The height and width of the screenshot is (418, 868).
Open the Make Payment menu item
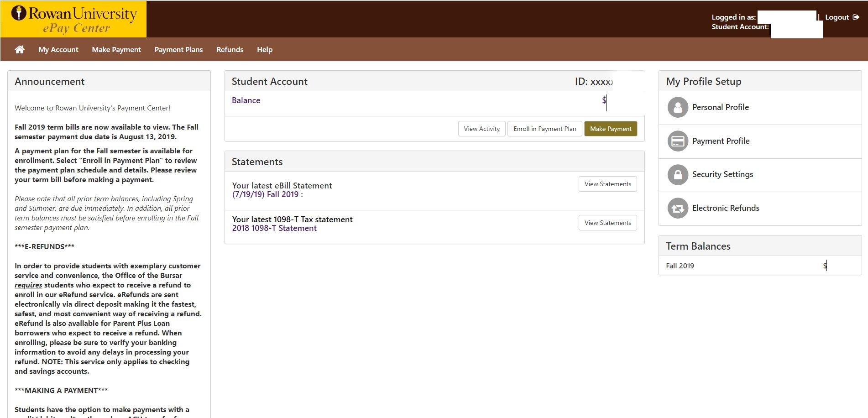point(116,49)
